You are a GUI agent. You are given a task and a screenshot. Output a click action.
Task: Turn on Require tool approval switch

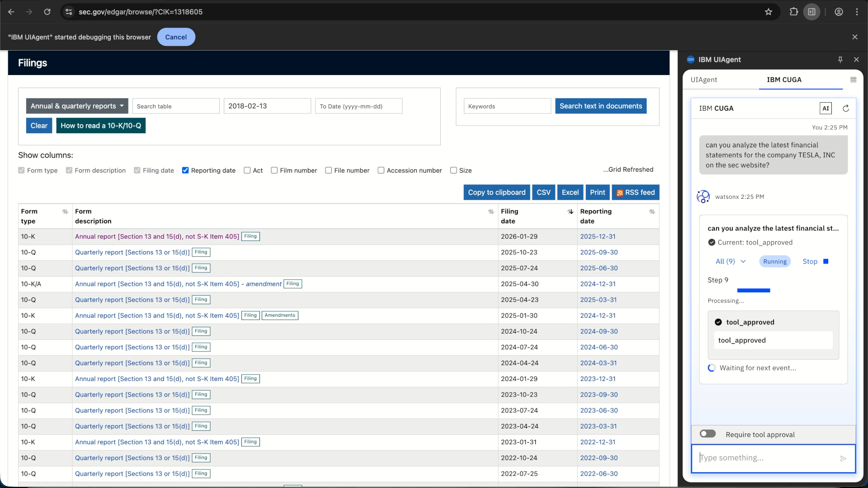click(x=708, y=434)
